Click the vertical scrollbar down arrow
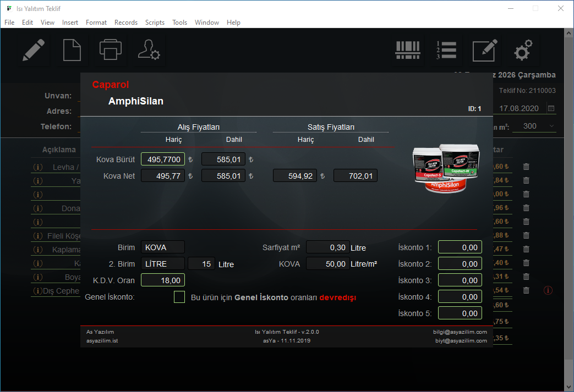 (568, 387)
